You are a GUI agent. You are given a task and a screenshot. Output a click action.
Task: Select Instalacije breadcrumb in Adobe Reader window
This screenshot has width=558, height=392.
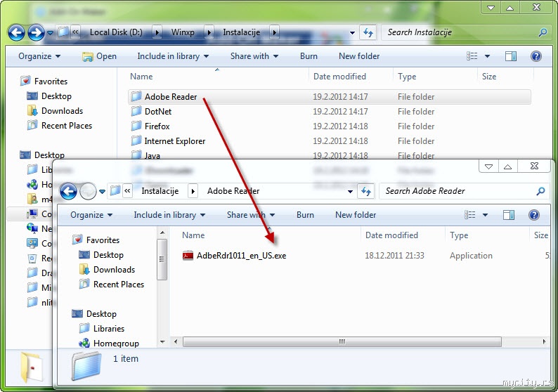coord(160,191)
